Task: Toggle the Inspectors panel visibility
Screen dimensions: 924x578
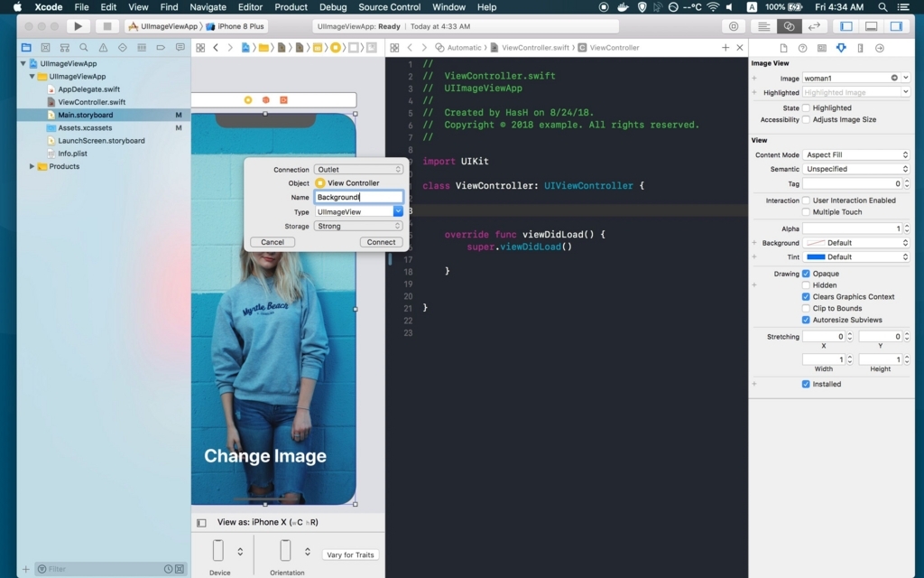Action: [x=896, y=26]
